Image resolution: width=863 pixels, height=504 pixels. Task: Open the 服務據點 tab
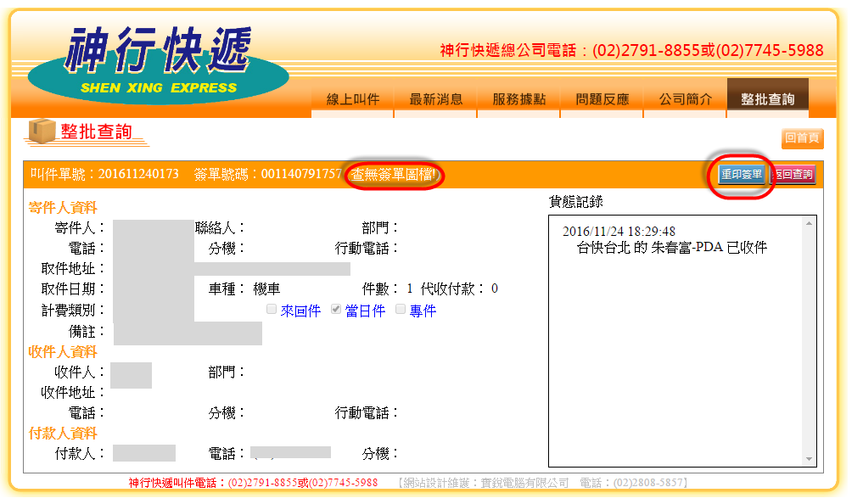[519, 99]
